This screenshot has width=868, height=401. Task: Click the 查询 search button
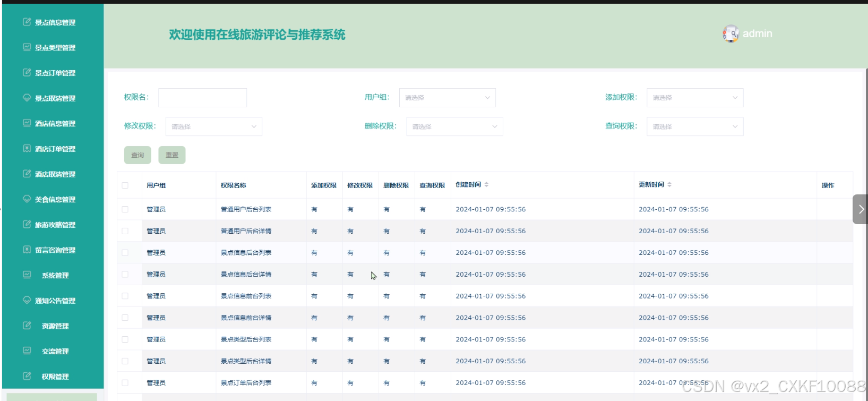point(137,155)
